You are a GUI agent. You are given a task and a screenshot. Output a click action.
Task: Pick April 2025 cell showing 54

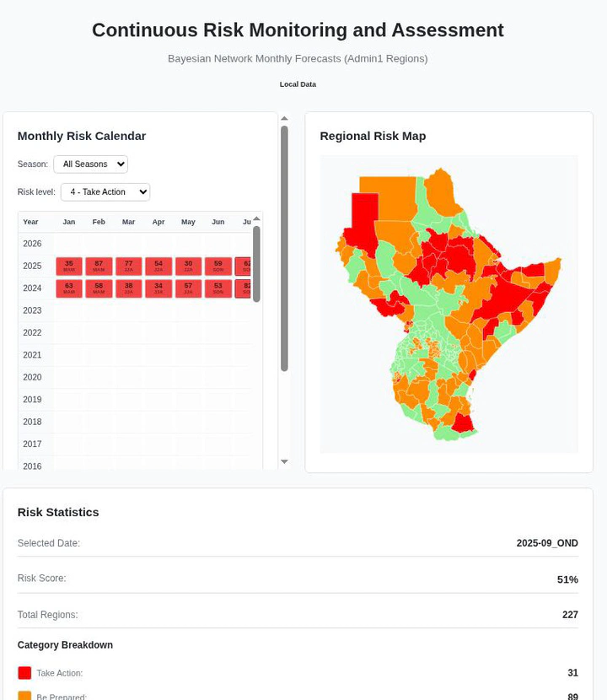(158, 267)
